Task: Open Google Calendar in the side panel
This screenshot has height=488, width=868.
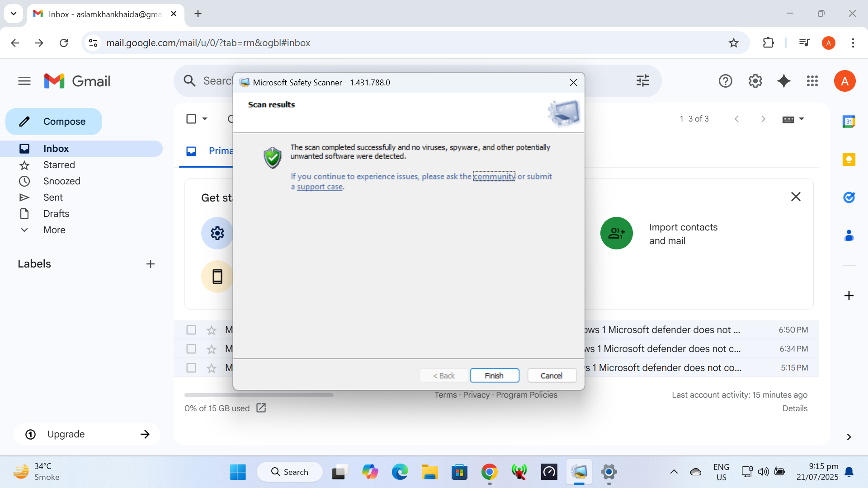Action: point(849,121)
